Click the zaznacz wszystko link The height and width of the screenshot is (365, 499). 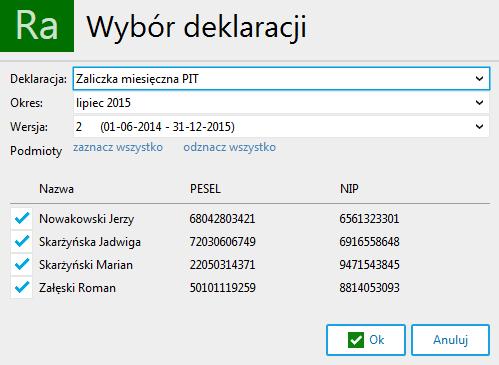[118, 147]
